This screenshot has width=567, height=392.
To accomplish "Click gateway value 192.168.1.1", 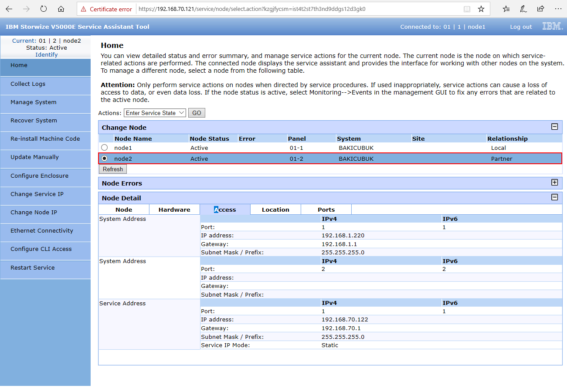I will [x=339, y=244].
